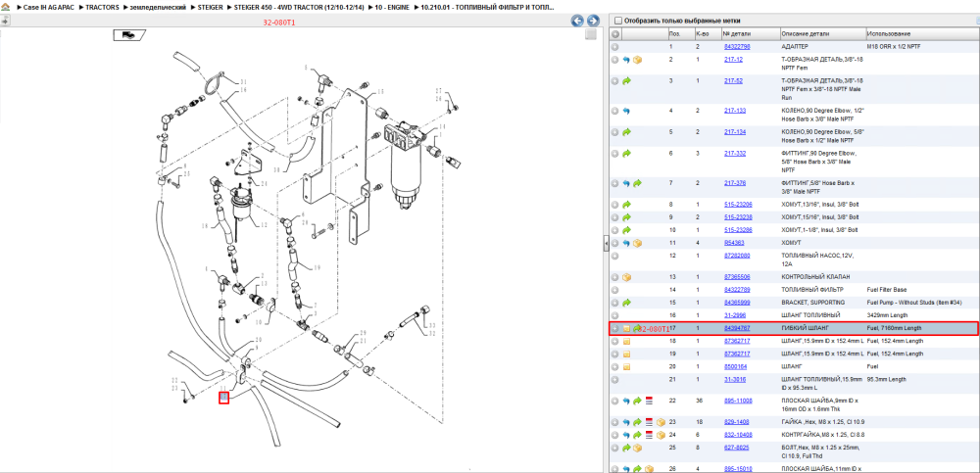The width and height of the screenshot is (980, 473).
Task: Open part number link 31-2996
Action: pyautogui.click(x=734, y=315)
